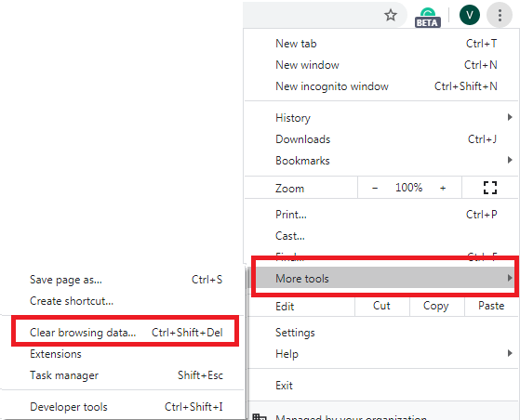The height and width of the screenshot is (420, 520).
Task: Open the BETA extension icon
Action: 428,18
